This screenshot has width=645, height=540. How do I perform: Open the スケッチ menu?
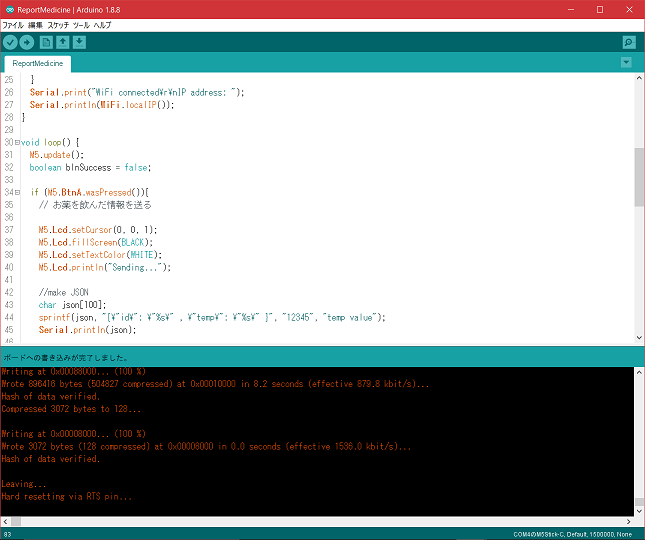(58, 25)
